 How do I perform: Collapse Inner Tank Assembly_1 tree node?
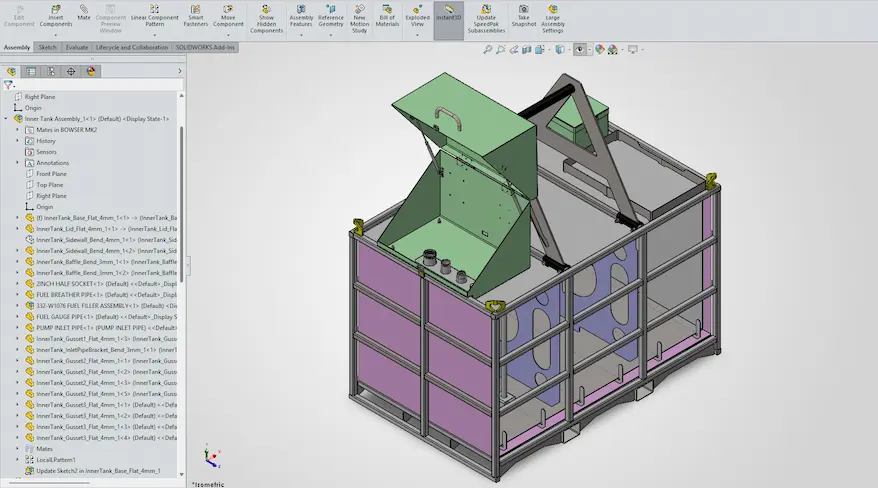coord(6,119)
